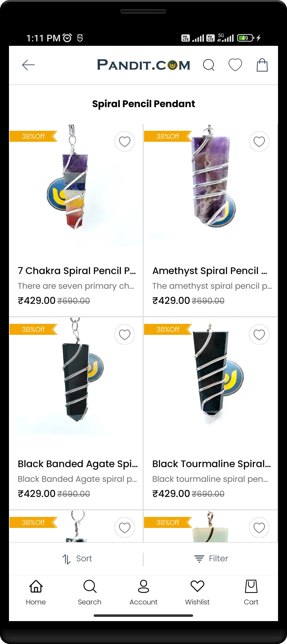287x644 pixels.
Task: Toggle wishlist heart on Black Tourmaline pendant
Action: pos(259,335)
